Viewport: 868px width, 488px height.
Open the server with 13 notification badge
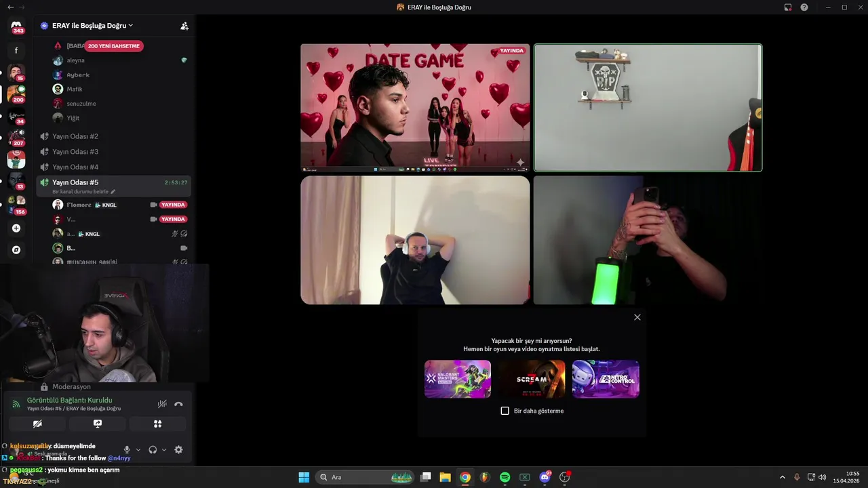pyautogui.click(x=16, y=181)
